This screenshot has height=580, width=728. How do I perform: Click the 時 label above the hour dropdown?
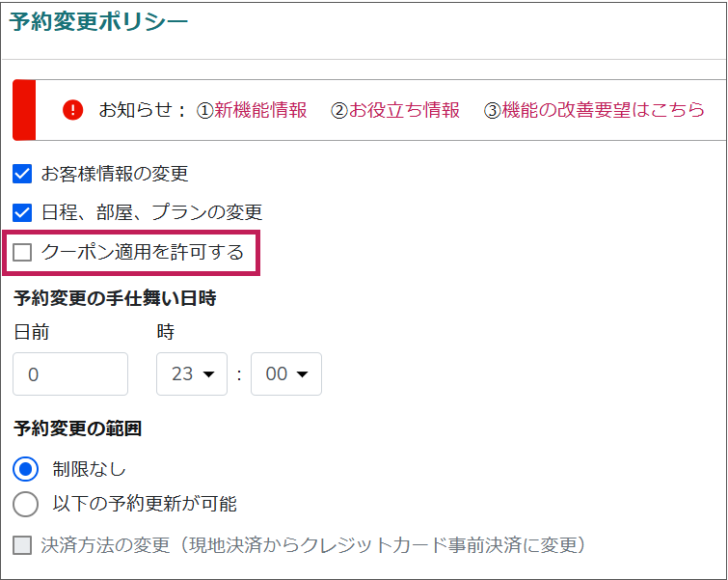click(x=165, y=332)
